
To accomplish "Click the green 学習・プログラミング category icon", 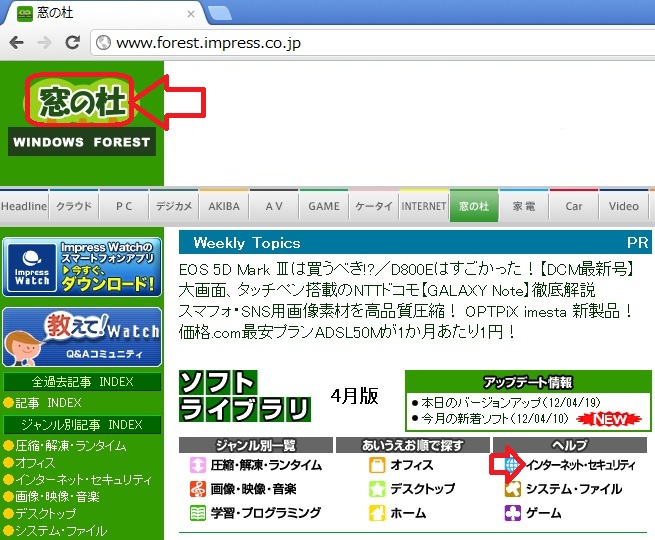I will 198,513.
